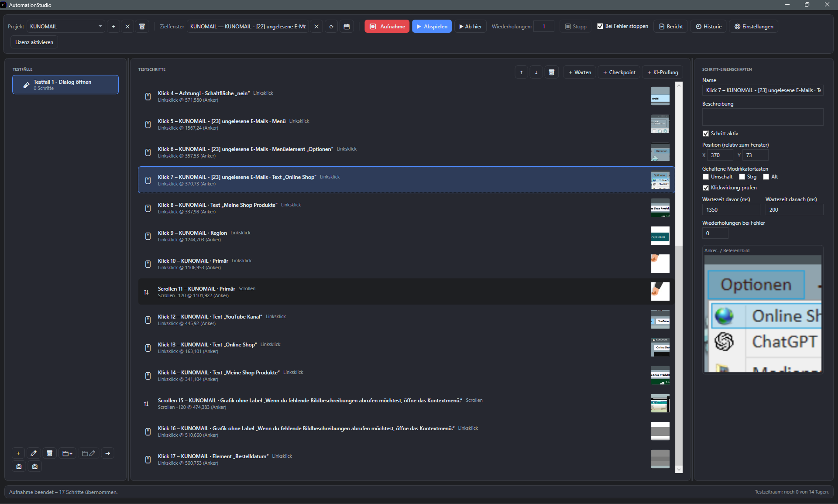Open the window picker next to Zielfenster

(347, 27)
